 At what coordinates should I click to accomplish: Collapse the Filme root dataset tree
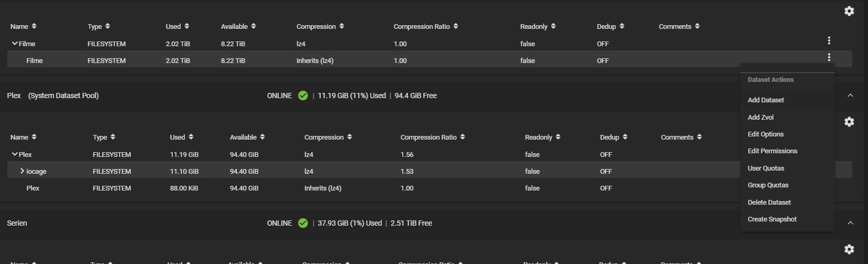(15, 44)
